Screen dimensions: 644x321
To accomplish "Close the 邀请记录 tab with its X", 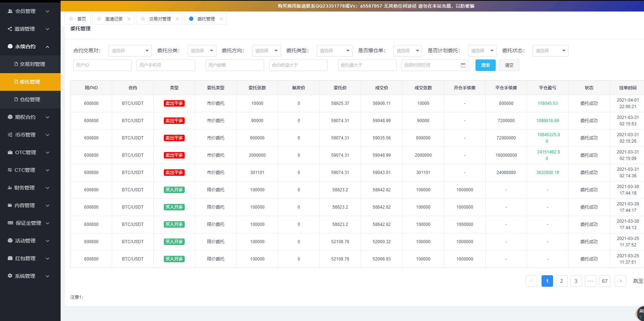I will (x=129, y=19).
